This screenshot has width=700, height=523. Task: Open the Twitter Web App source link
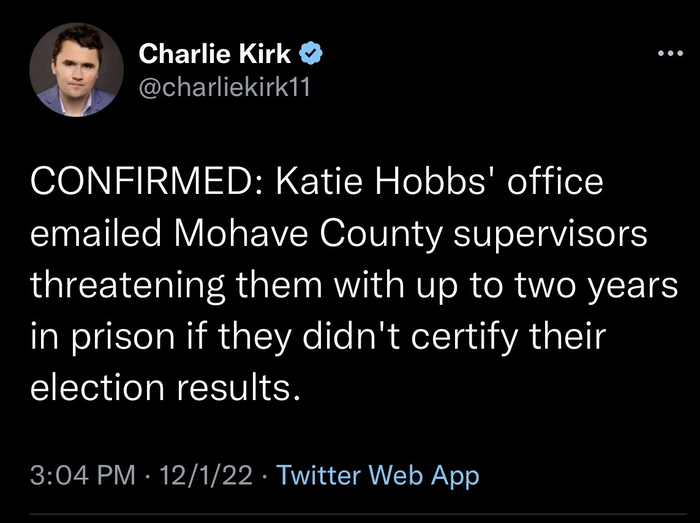click(377, 476)
